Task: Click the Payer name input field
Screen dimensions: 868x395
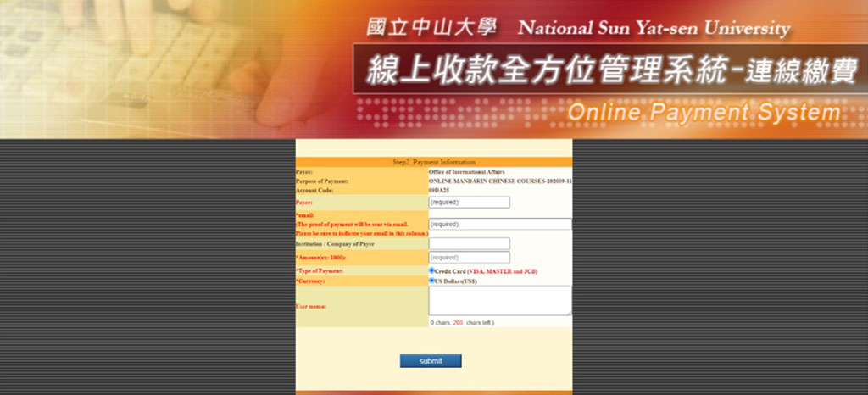Action: coord(469,203)
